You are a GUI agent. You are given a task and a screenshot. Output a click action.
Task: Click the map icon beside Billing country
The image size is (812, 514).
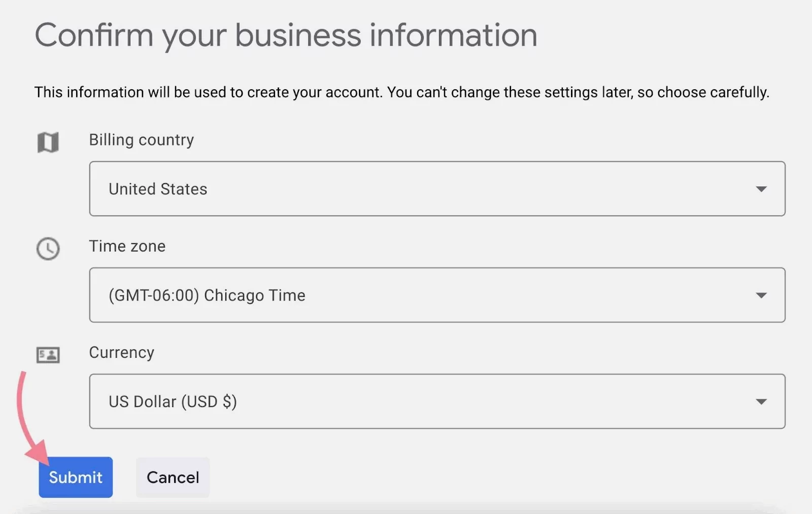[x=48, y=142]
